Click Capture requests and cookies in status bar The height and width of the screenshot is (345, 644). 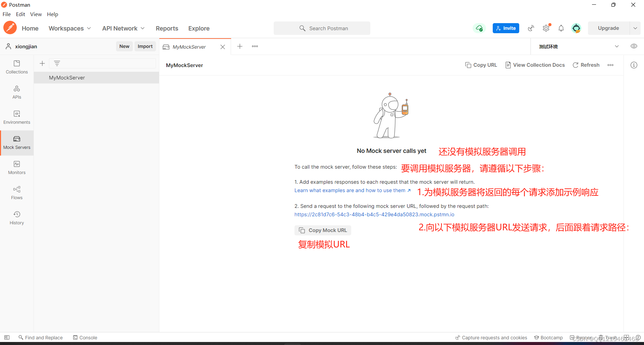491,338
